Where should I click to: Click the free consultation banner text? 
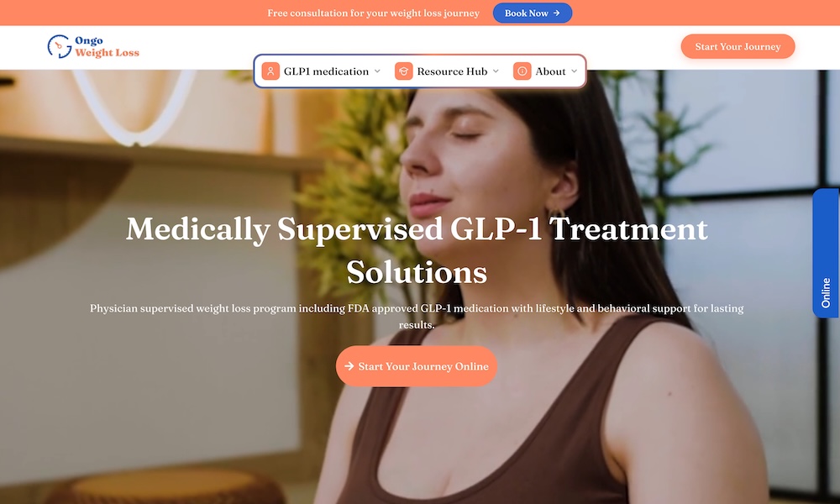click(374, 13)
